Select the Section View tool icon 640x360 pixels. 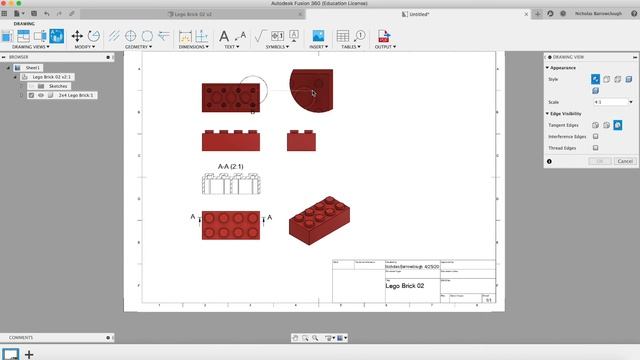40,36
